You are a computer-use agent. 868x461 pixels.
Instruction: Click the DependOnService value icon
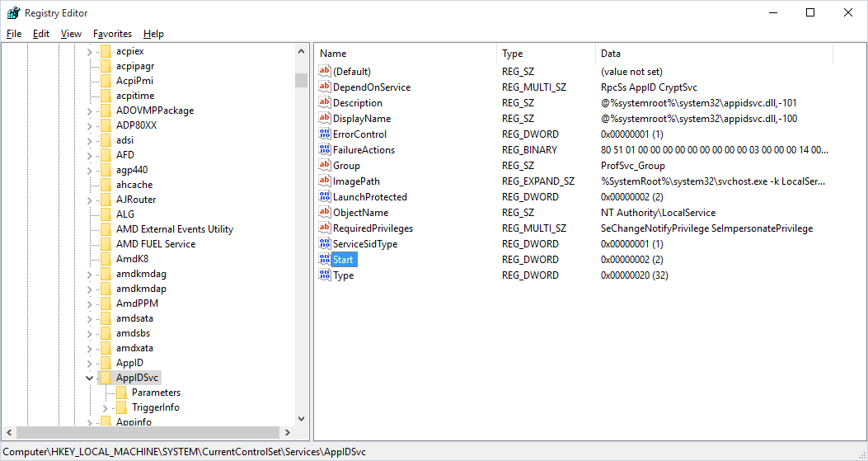(x=325, y=87)
